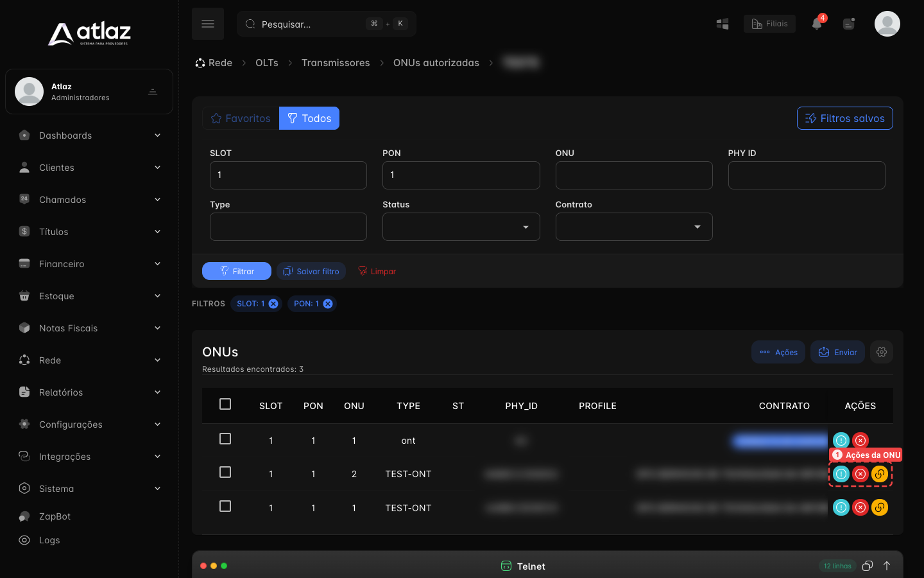Screen dimensions: 924x578
Task: Check the select-all checkbox in table header
Action: (x=225, y=404)
